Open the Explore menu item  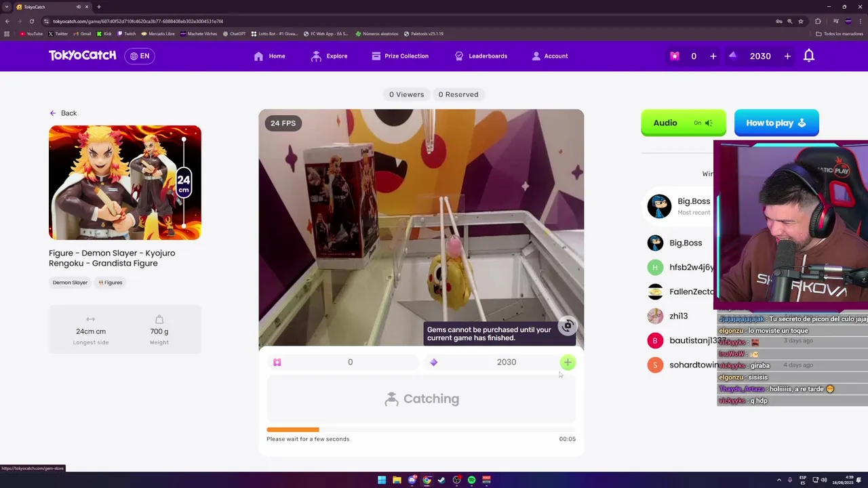(x=329, y=56)
